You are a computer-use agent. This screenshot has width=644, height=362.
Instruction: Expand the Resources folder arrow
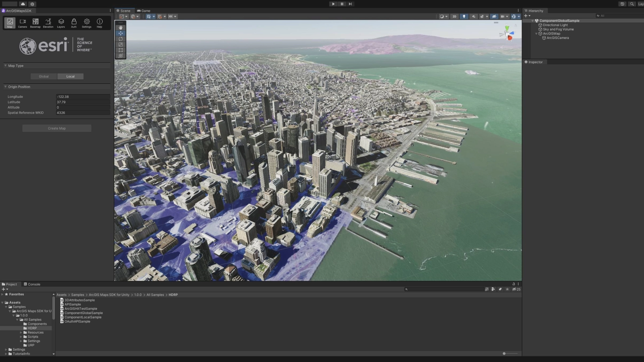point(21,333)
